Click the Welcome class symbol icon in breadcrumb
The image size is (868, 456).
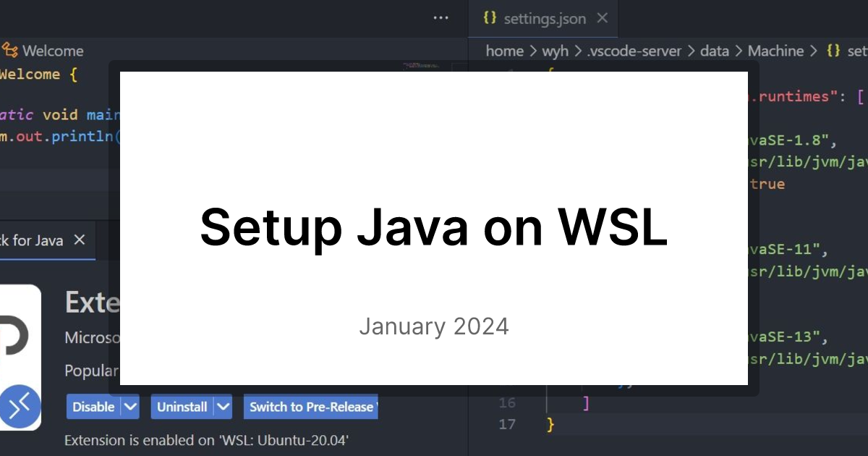(9, 51)
